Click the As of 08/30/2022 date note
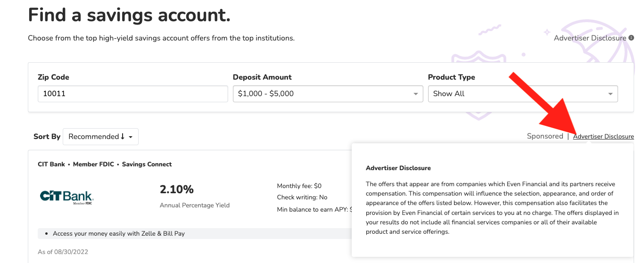 coord(63,252)
